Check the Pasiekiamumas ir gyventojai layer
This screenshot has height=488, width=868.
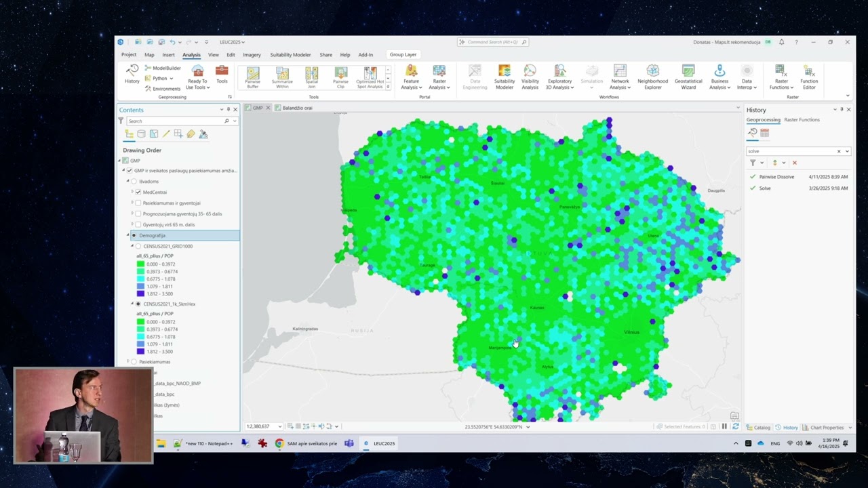(x=138, y=203)
